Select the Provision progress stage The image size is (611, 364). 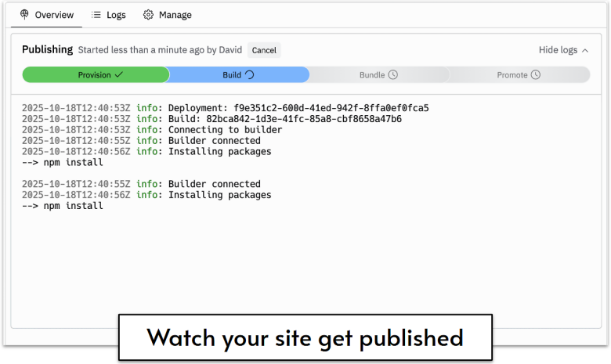96,74
